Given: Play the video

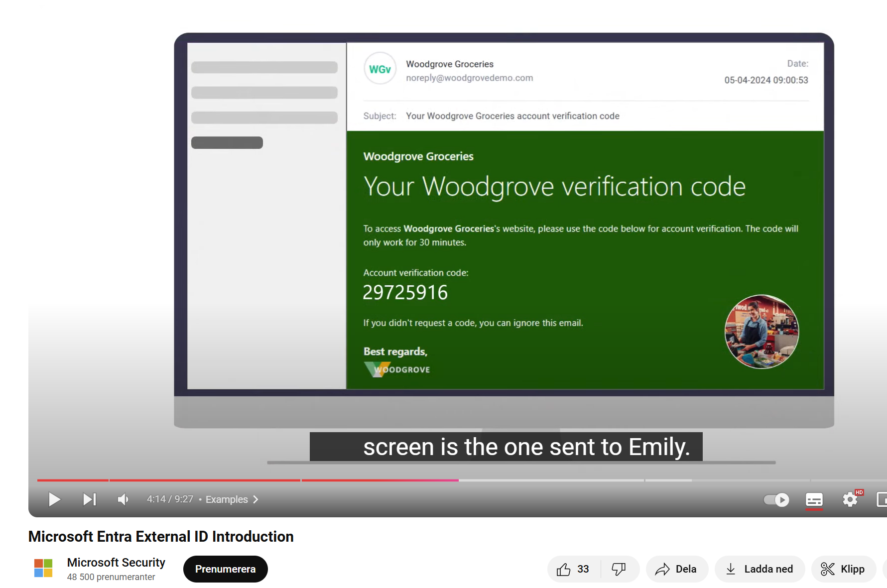Looking at the screenshot, I should 54,499.
